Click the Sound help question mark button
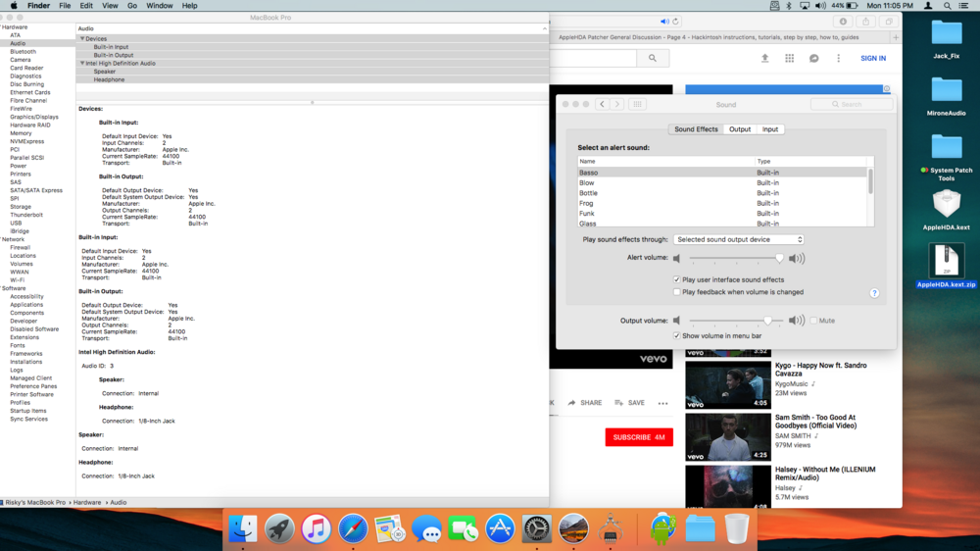 [x=874, y=293]
